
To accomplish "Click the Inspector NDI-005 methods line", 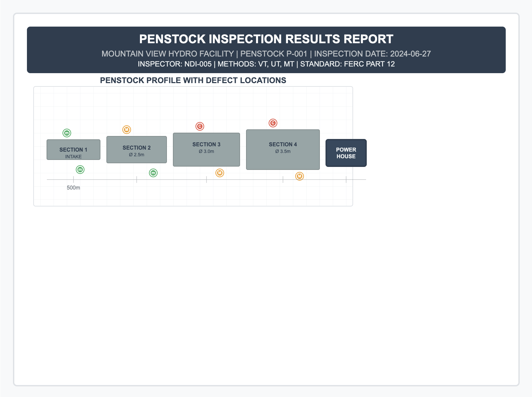I will [x=266, y=64].
